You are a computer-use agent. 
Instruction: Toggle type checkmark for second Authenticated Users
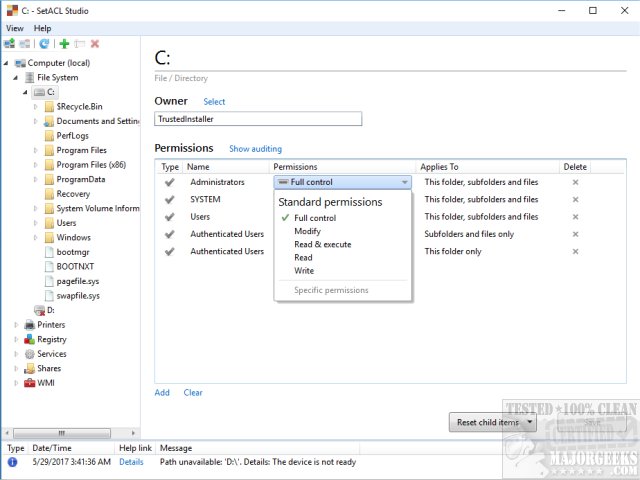coord(169,251)
